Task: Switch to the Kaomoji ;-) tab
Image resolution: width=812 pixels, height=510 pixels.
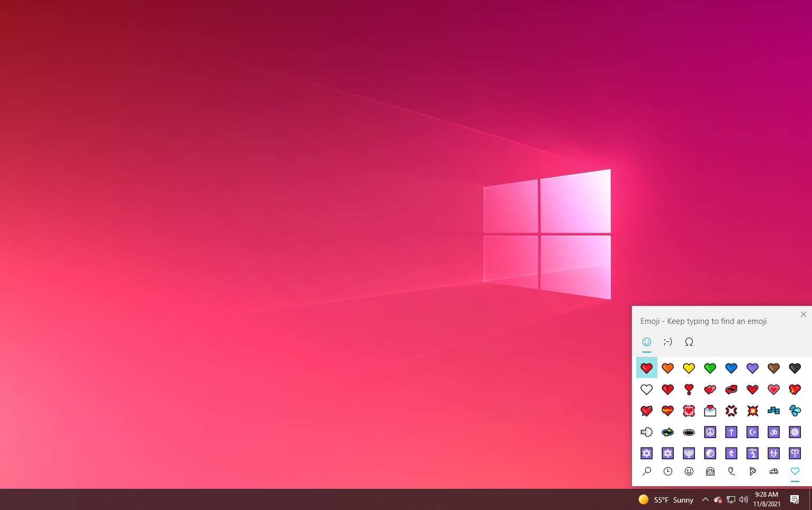Action: click(x=668, y=342)
